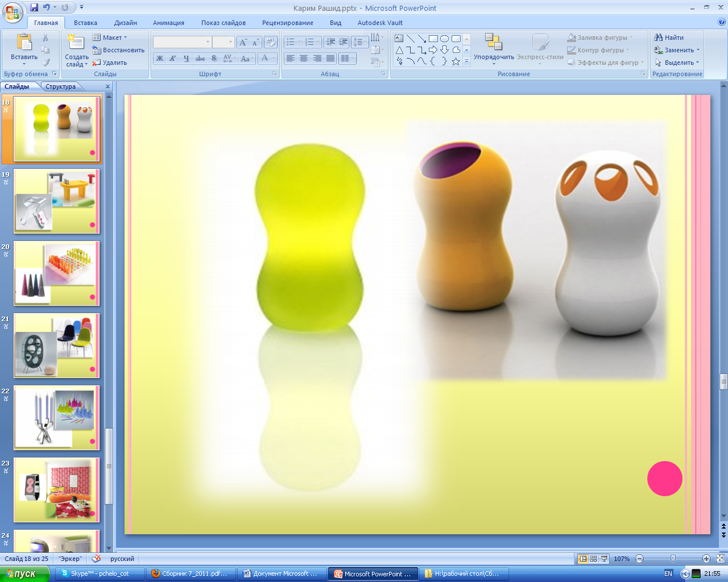This screenshot has height=582, width=728.
Task: Click the numbered list icon
Action: pos(311,42)
